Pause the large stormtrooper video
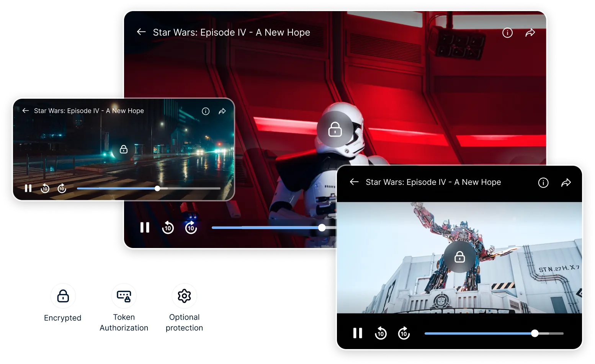This screenshot has width=595, height=364. [x=145, y=228]
